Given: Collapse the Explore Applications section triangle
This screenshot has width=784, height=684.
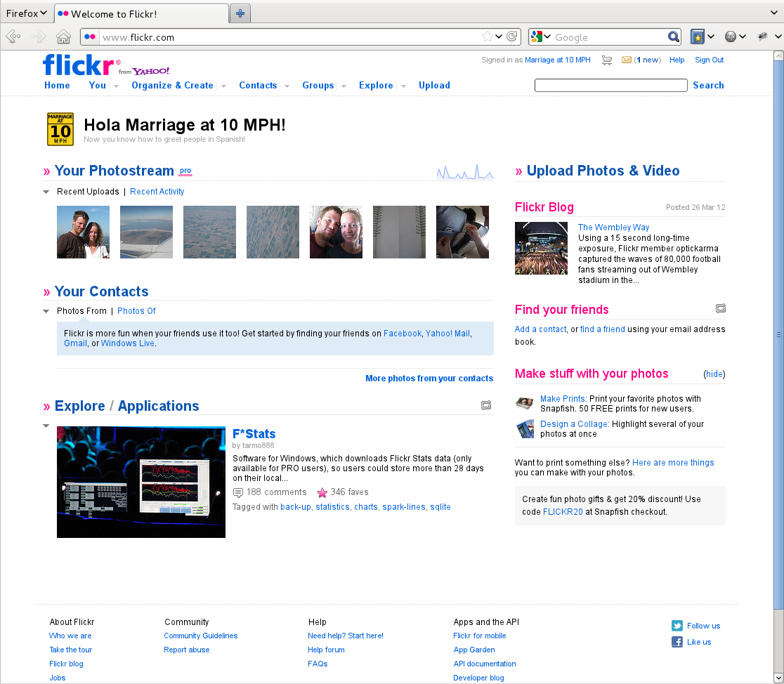Looking at the screenshot, I should [x=46, y=426].
